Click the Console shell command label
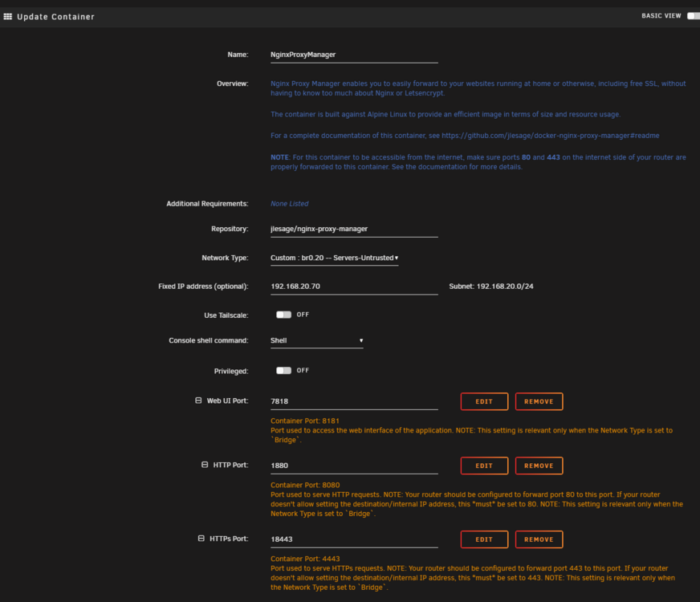The height and width of the screenshot is (602, 700). click(x=209, y=340)
